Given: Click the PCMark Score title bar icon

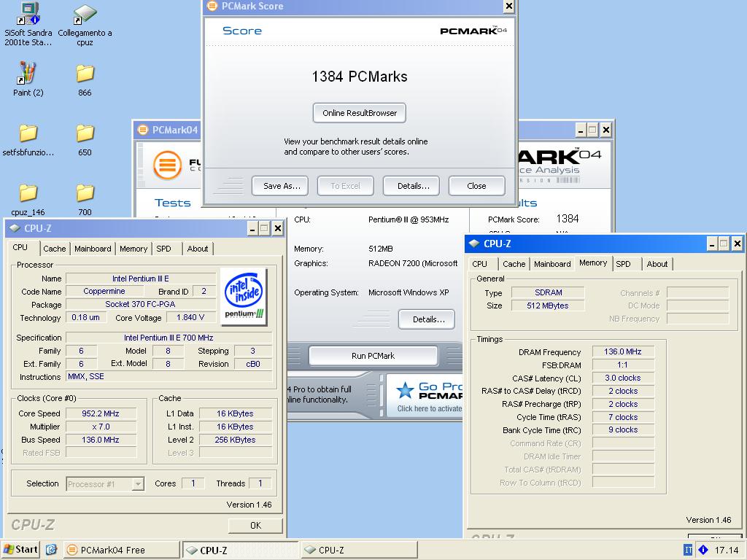Looking at the screenshot, I should (x=212, y=6).
